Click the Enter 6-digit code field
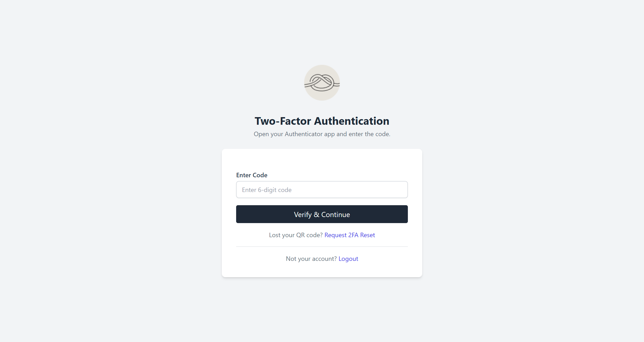Image resolution: width=644 pixels, height=342 pixels. [x=322, y=190]
